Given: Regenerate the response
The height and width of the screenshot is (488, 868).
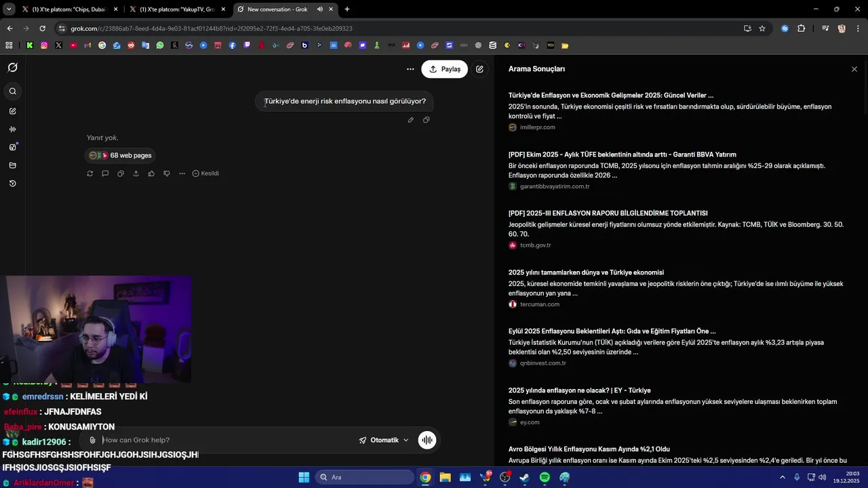Looking at the screenshot, I should tap(90, 174).
